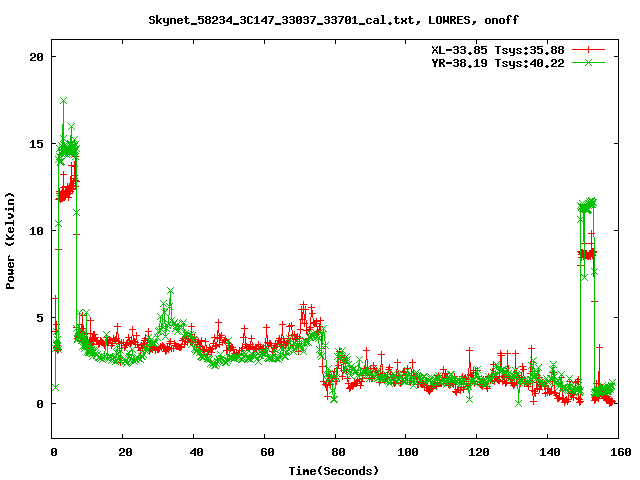Click the 100 tick label on x-axis
The image size is (640, 480).
[406, 452]
